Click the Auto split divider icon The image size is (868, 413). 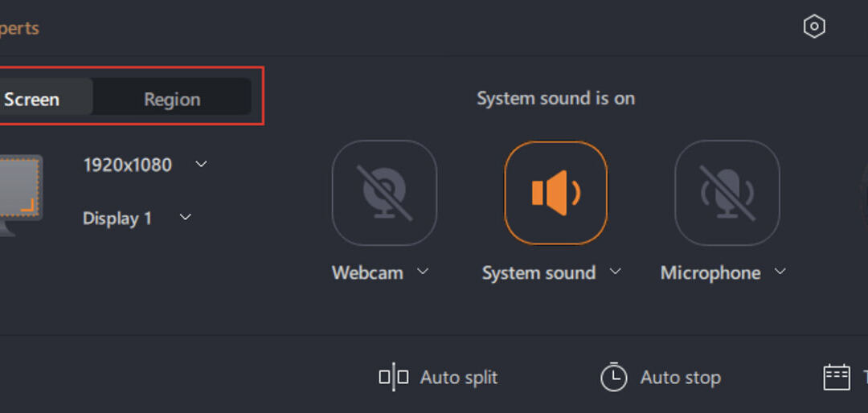tap(393, 377)
